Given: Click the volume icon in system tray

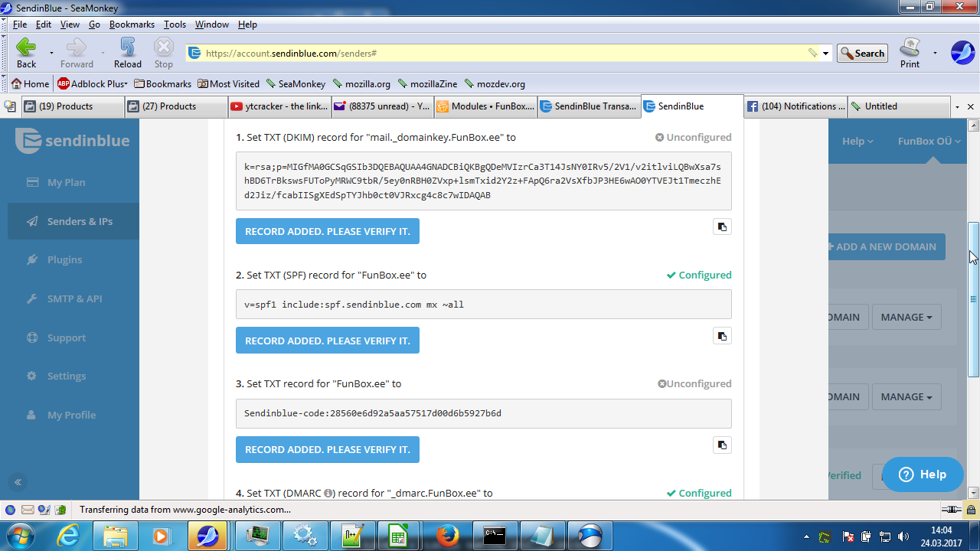Looking at the screenshot, I should click(x=903, y=536).
